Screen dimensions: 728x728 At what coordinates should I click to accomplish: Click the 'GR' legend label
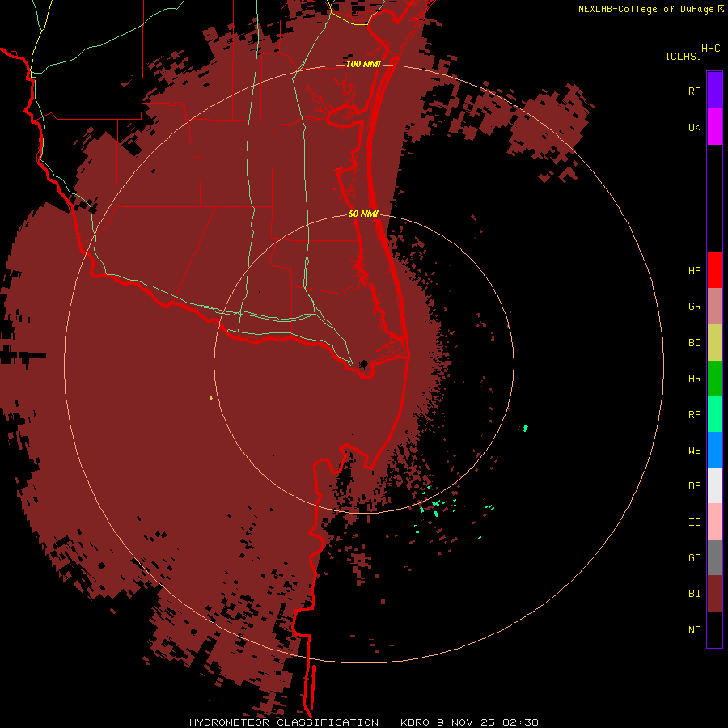pos(694,307)
